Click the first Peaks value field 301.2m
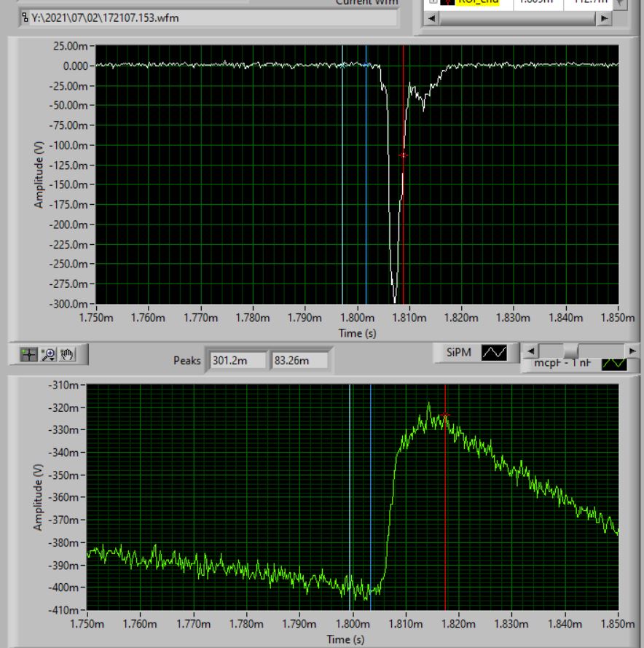644x648 pixels. (237, 360)
